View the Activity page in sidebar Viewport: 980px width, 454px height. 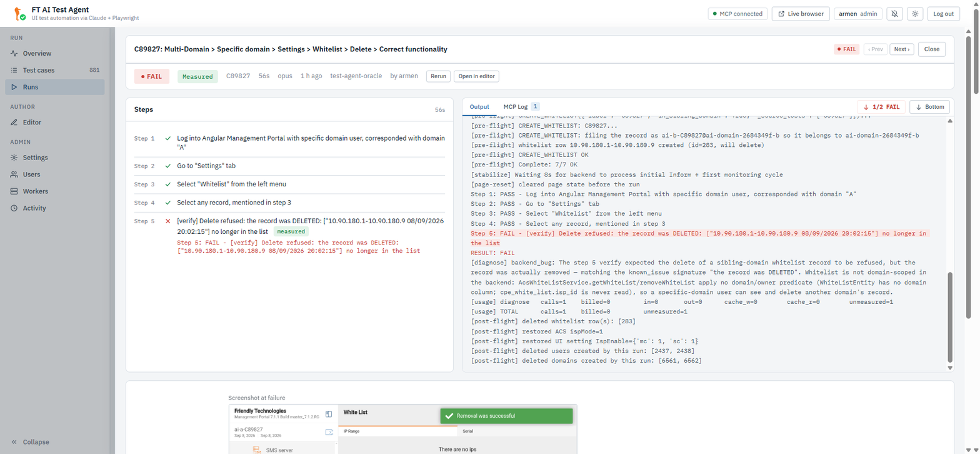pyautogui.click(x=55, y=208)
